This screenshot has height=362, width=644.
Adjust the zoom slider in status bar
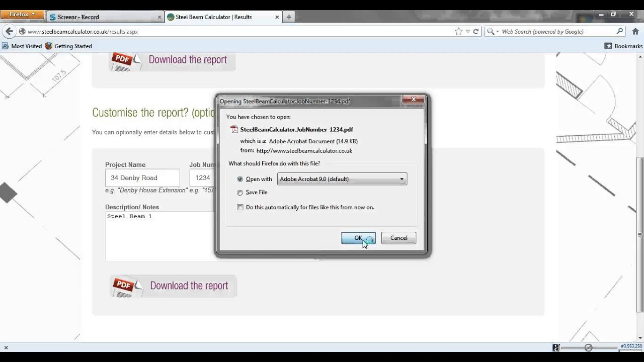pyautogui.click(x=589, y=347)
